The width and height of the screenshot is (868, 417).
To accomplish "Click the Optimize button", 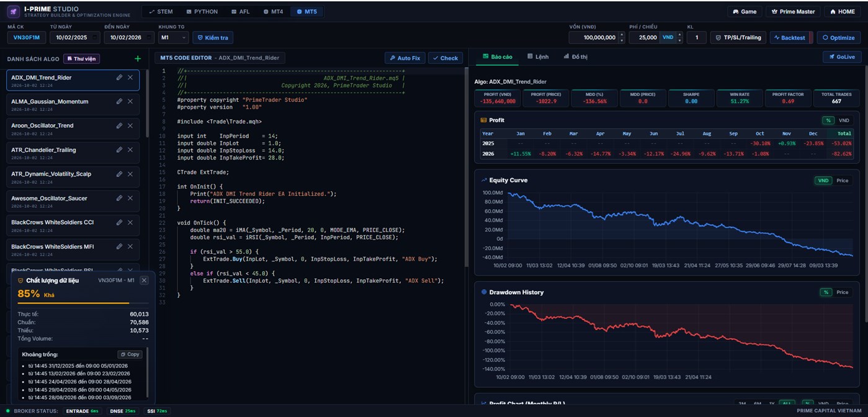I will coord(838,37).
